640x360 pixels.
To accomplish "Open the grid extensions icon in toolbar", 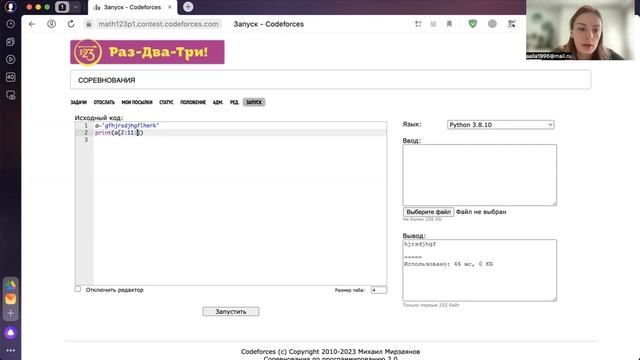I will (x=418, y=24).
